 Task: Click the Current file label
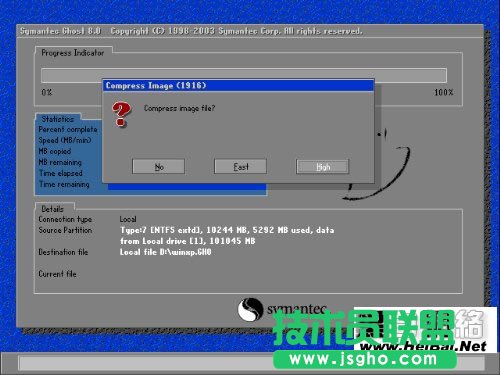point(57,274)
